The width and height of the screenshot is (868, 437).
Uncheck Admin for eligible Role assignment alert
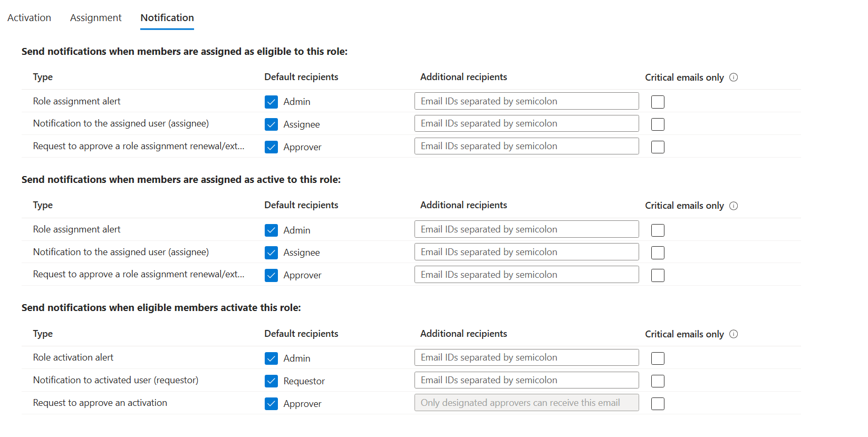point(271,102)
